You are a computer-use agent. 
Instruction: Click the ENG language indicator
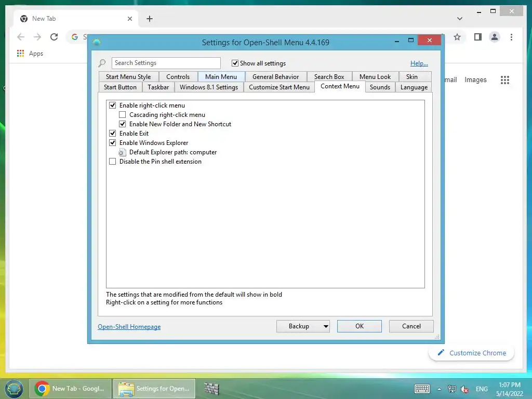pos(482,389)
